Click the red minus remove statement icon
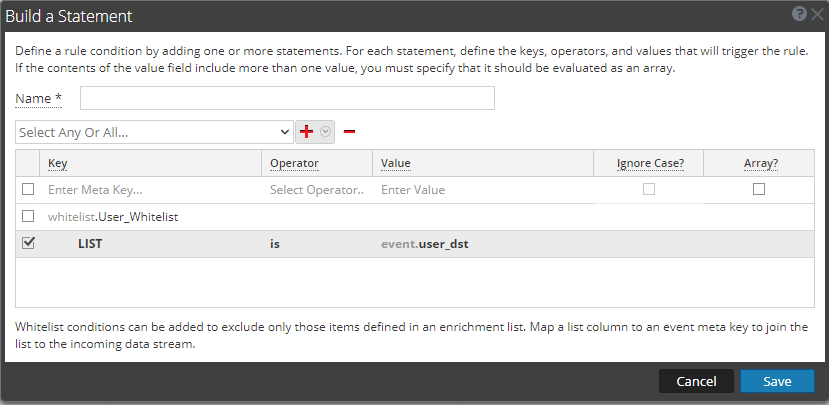 [349, 132]
